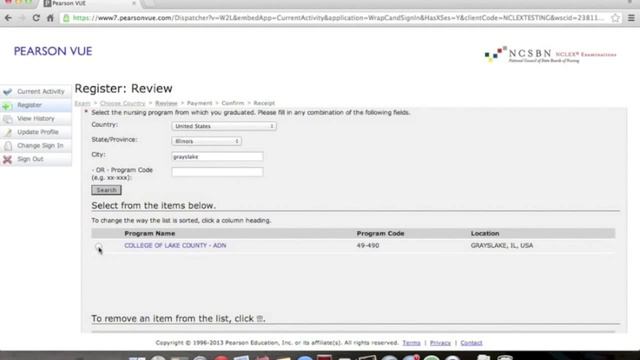Click the Search button
Viewport: 640px width, 360px height.
click(x=106, y=190)
